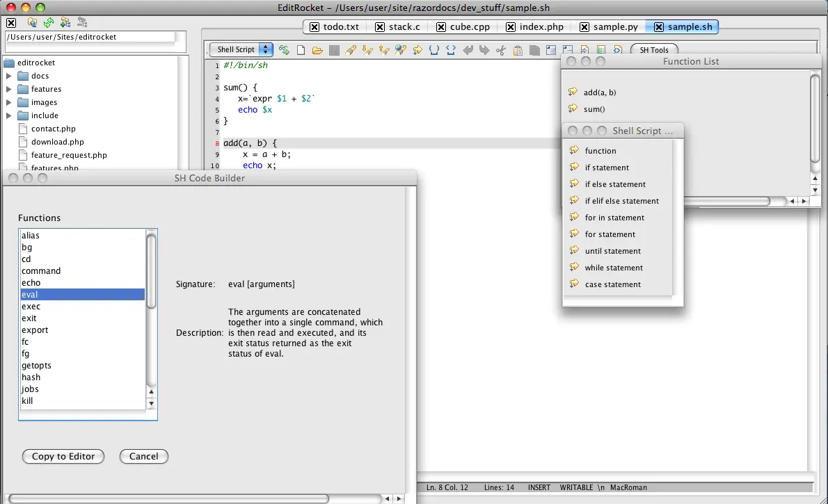
Task: Click the Functions list scroll-down arrow
Action: coord(151,404)
